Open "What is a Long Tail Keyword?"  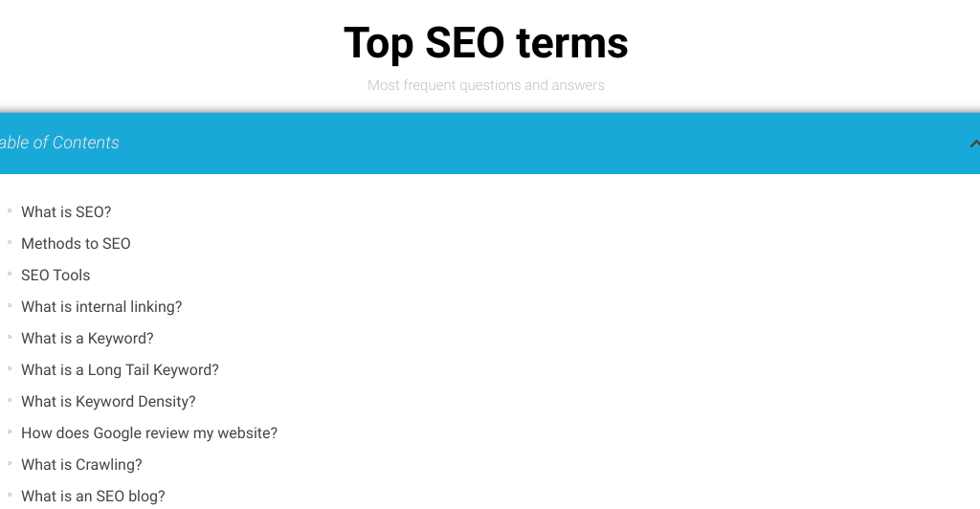pos(120,370)
